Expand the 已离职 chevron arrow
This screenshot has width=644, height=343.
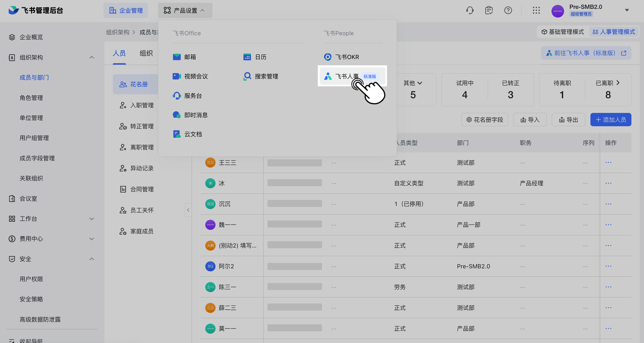click(x=618, y=83)
